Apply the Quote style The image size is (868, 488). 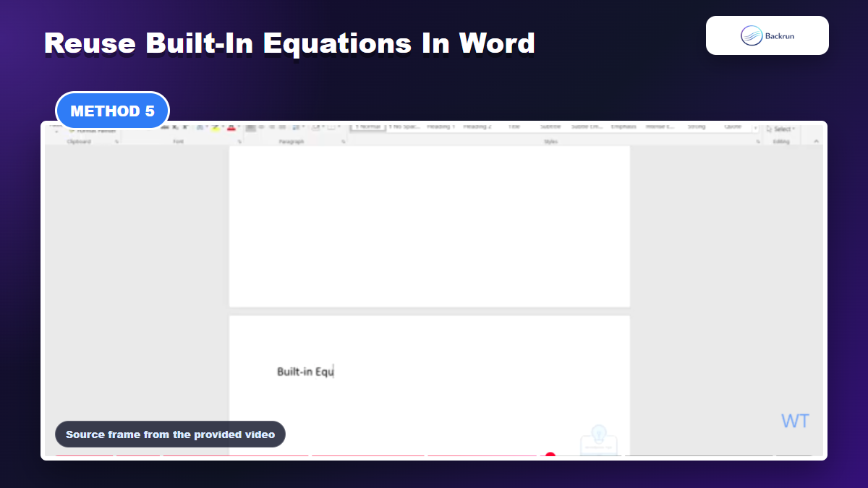pyautogui.click(x=733, y=127)
